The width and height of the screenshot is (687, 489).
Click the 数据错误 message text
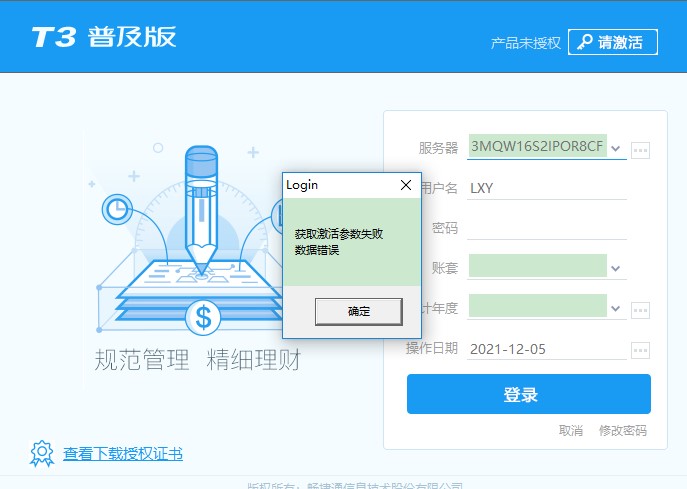(x=317, y=250)
